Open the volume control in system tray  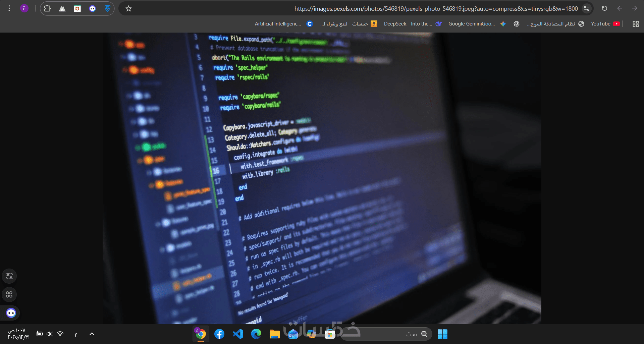(x=50, y=334)
